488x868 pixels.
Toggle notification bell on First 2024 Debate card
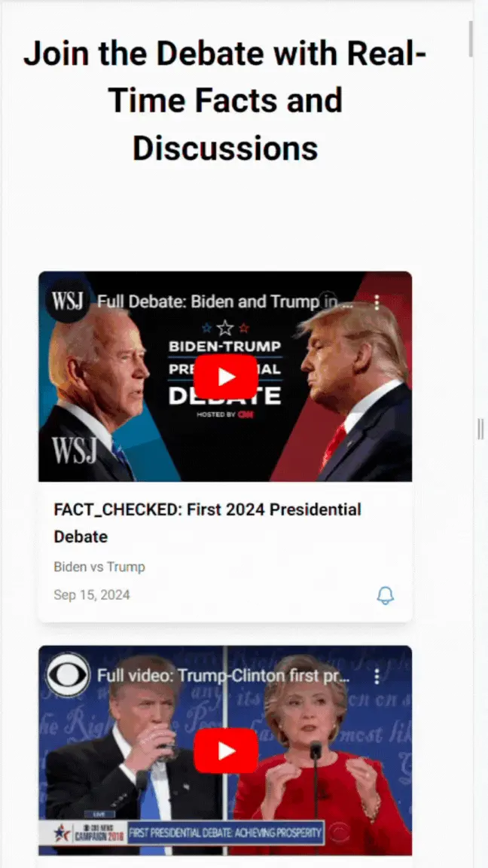click(385, 596)
